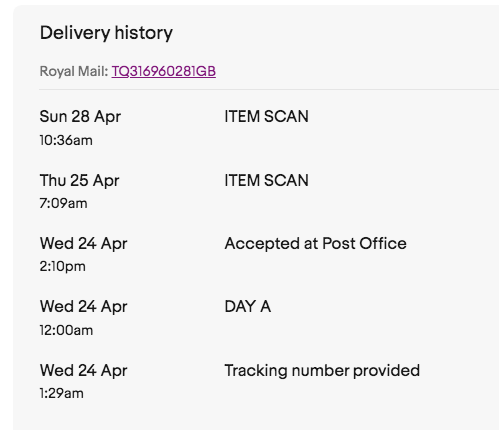
Task: Click the Tracking number provided status
Action: pos(322,371)
